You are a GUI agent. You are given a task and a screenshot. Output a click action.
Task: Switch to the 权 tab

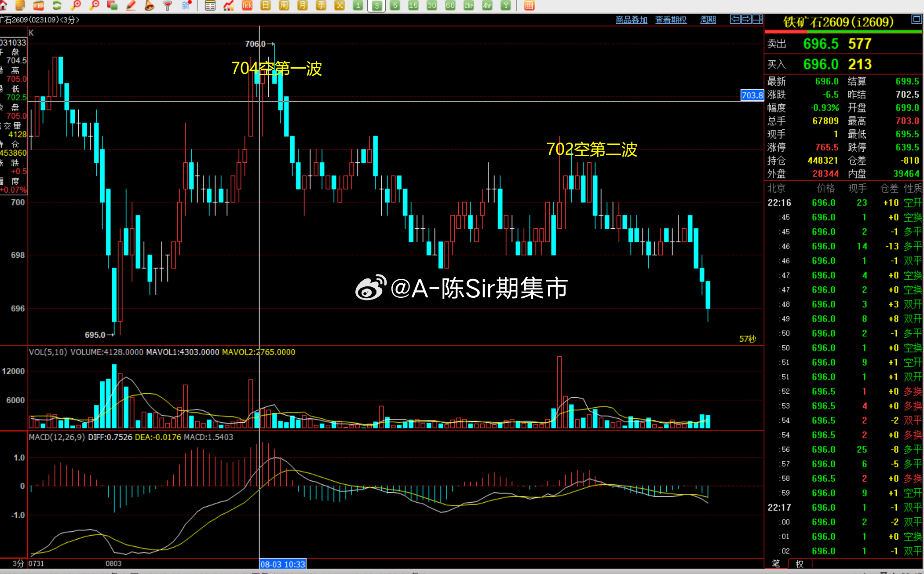click(x=800, y=563)
